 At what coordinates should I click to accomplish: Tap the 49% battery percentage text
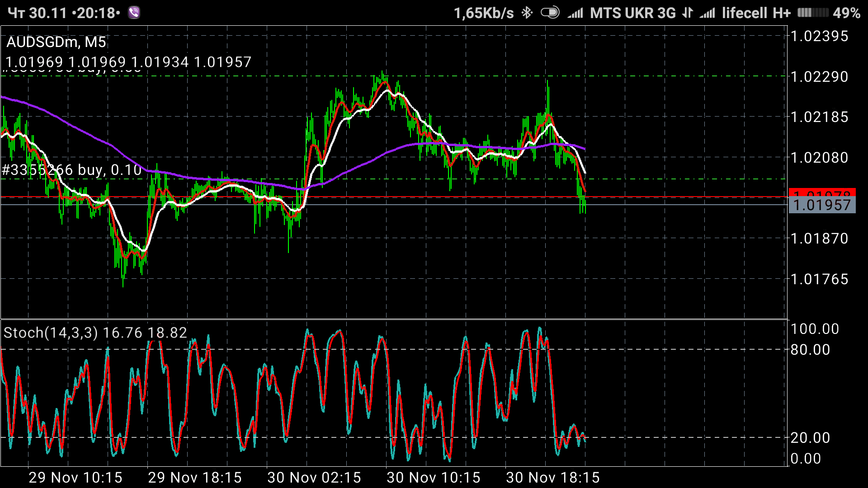click(x=846, y=13)
